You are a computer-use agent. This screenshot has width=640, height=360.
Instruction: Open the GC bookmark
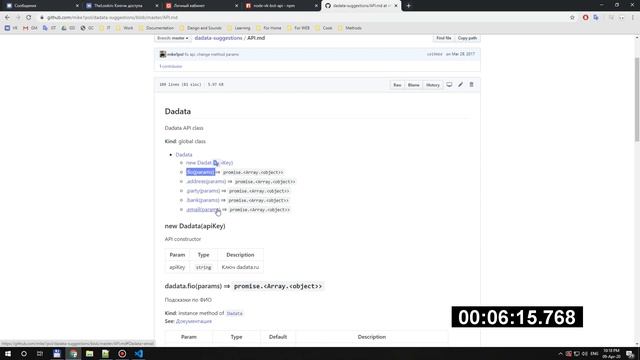point(87,28)
